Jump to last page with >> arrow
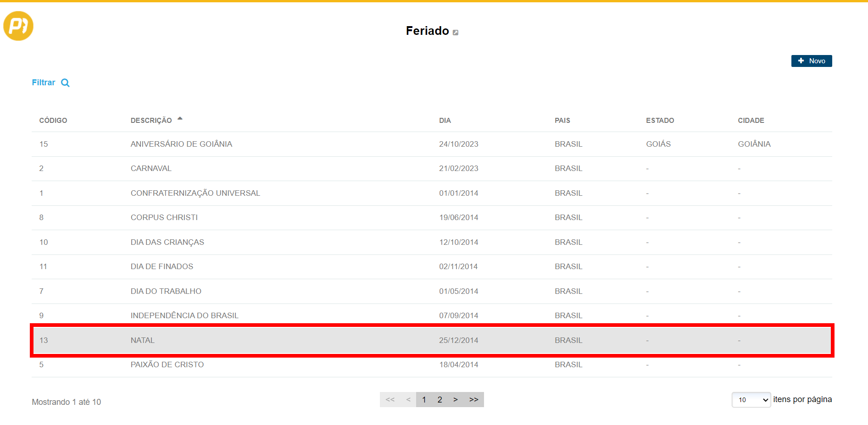The height and width of the screenshot is (425, 868). pos(473,400)
